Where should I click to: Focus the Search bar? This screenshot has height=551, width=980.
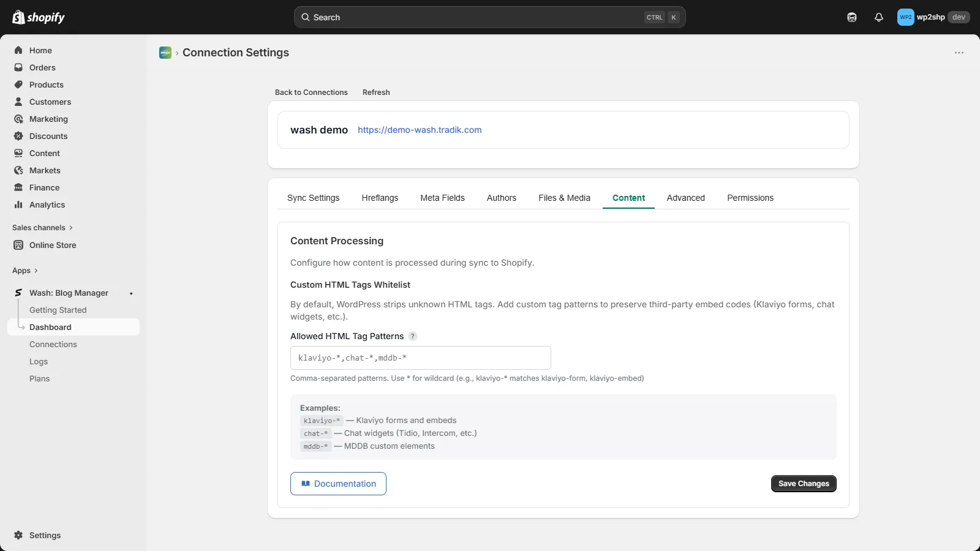(489, 17)
